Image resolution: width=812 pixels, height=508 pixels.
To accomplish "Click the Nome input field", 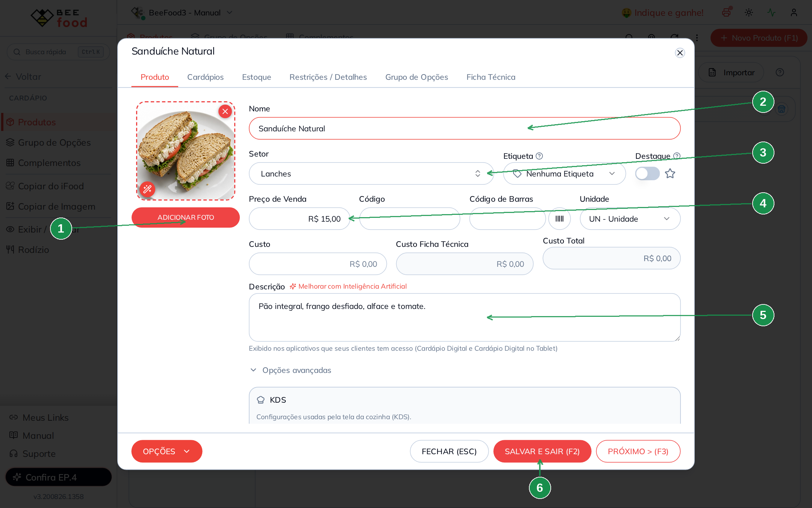I will 465,128.
